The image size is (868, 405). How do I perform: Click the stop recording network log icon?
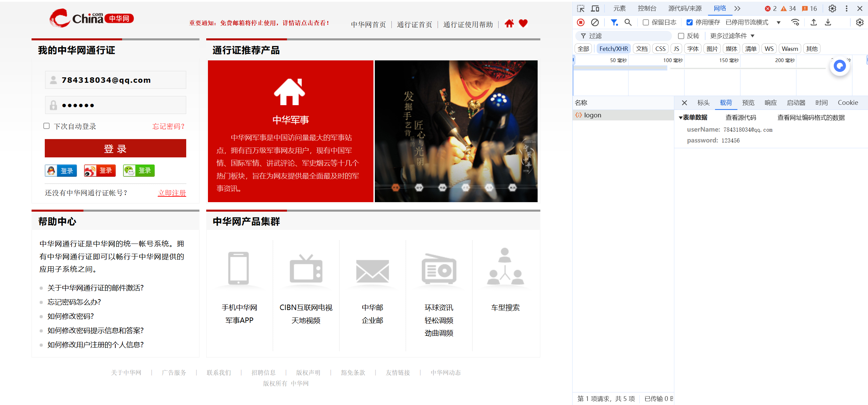(x=581, y=22)
